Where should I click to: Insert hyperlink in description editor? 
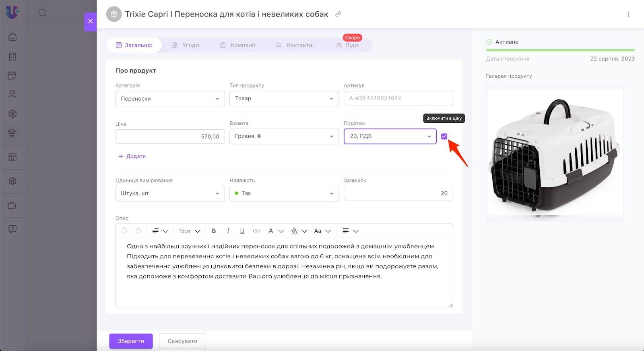[256, 231]
